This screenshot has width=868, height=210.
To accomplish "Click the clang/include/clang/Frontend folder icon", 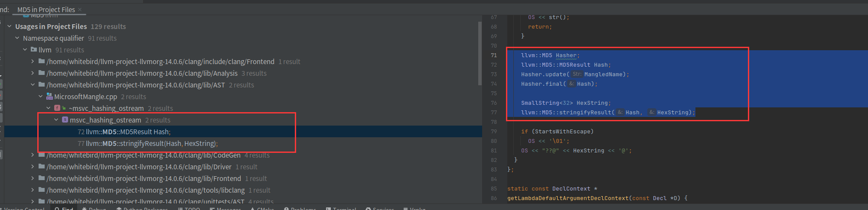I will click(42, 61).
